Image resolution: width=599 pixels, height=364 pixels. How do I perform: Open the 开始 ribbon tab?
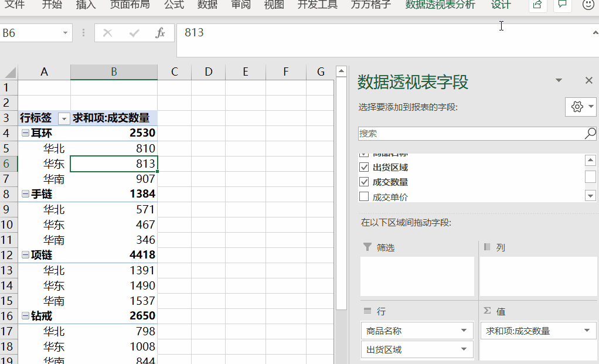[x=52, y=5]
